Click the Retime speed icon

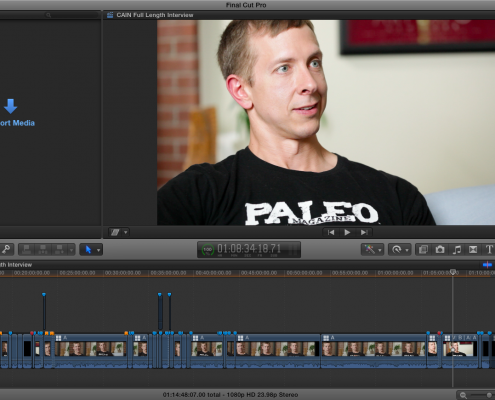click(397, 249)
